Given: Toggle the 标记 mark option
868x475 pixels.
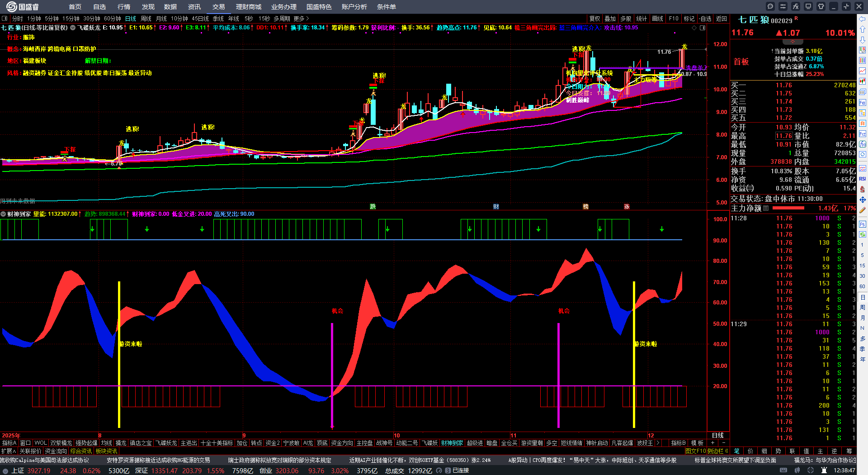Looking at the screenshot, I should pos(689,19).
